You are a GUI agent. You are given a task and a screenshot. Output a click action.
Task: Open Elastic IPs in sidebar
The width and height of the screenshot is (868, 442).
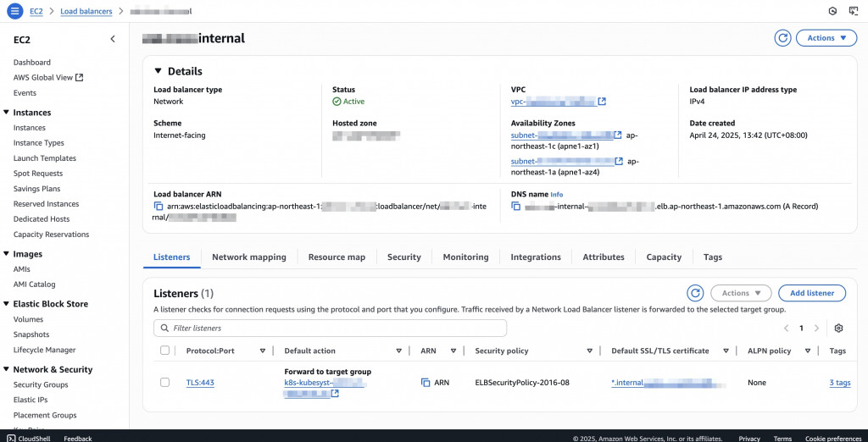31,400
